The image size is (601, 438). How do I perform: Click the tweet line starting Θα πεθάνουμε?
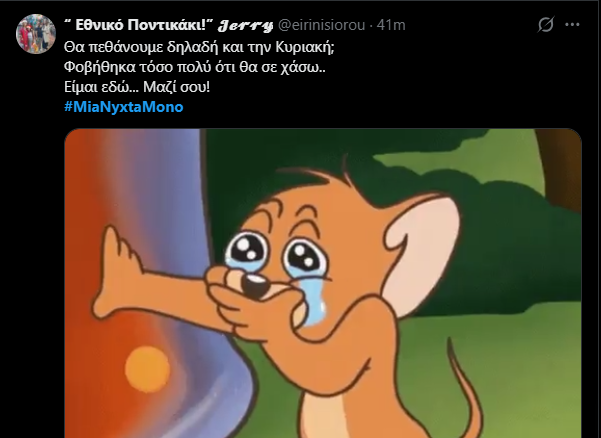(199, 48)
